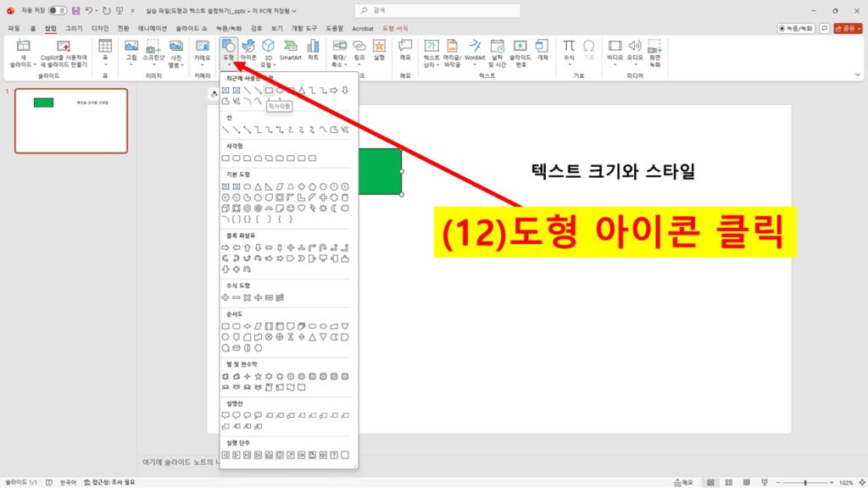Adjust the zoom slider near 102%
Image resolution: width=868 pixels, height=488 pixels.
805,481
